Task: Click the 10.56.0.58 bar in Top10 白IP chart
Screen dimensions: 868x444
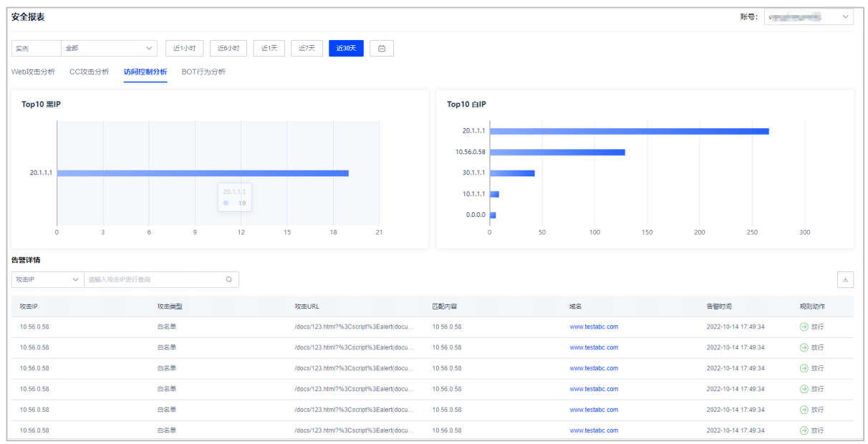Action: click(x=557, y=152)
